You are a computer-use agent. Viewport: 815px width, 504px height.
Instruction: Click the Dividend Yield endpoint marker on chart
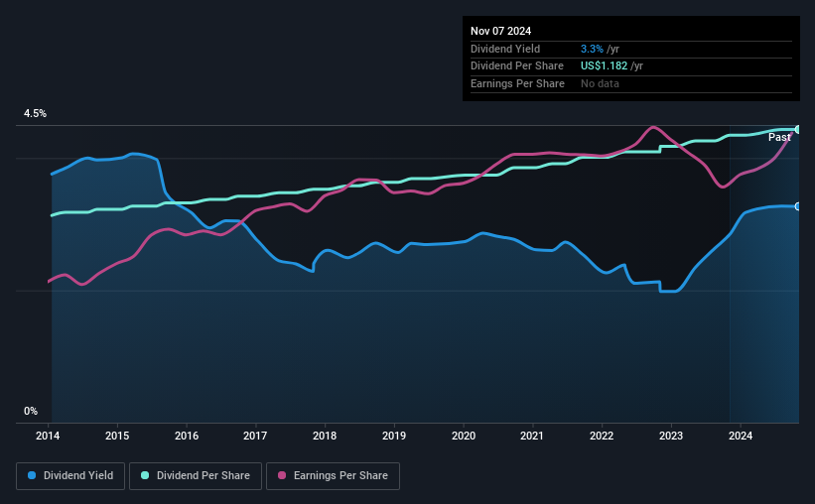point(798,206)
